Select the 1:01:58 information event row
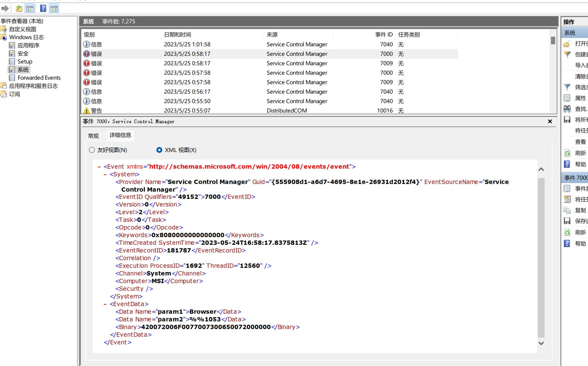Image resolution: width=588 pixels, height=366 pixels. (x=270, y=44)
